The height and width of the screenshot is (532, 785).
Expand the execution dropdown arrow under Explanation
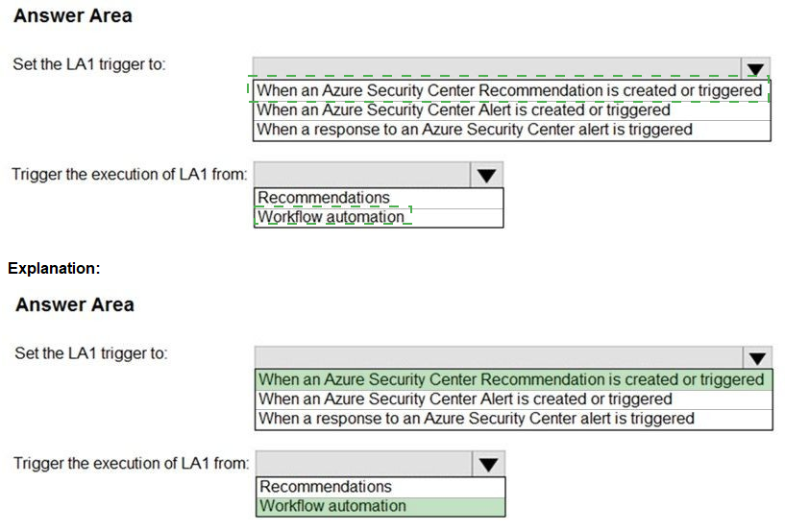[489, 465]
